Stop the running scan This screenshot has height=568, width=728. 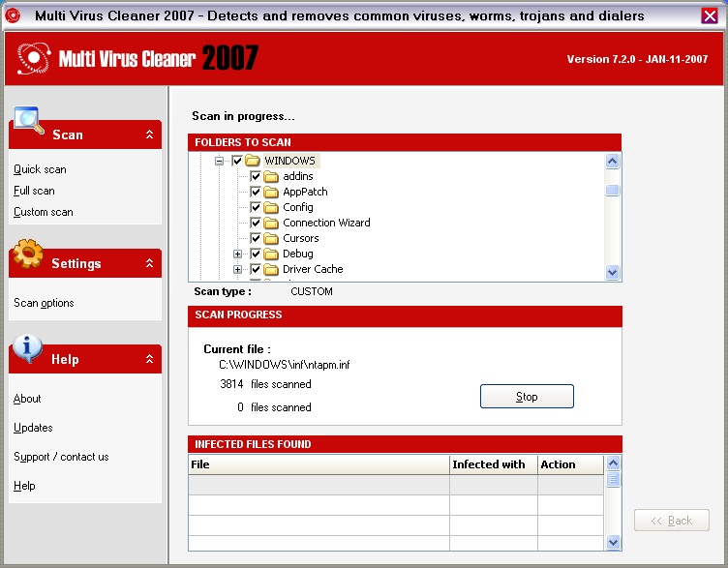coord(527,397)
